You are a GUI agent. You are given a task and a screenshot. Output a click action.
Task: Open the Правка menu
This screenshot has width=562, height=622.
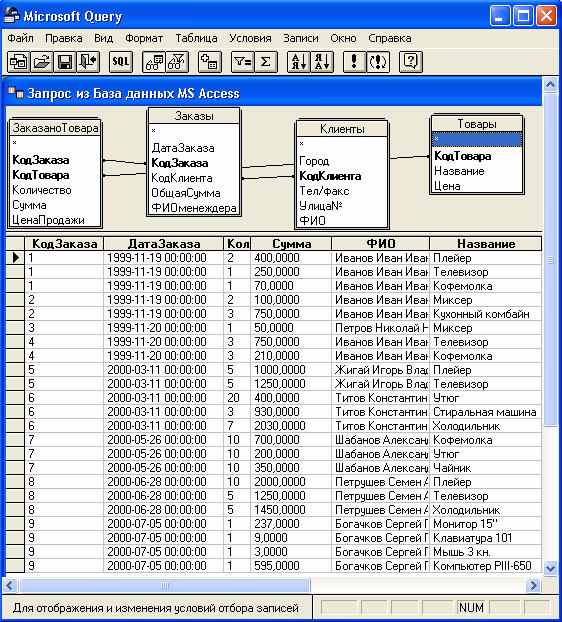(x=63, y=38)
